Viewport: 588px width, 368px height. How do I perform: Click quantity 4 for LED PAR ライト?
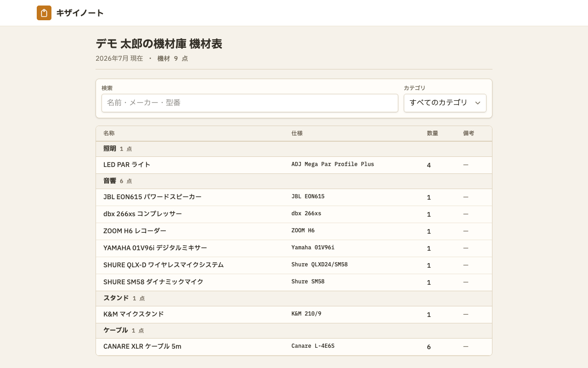click(x=429, y=165)
